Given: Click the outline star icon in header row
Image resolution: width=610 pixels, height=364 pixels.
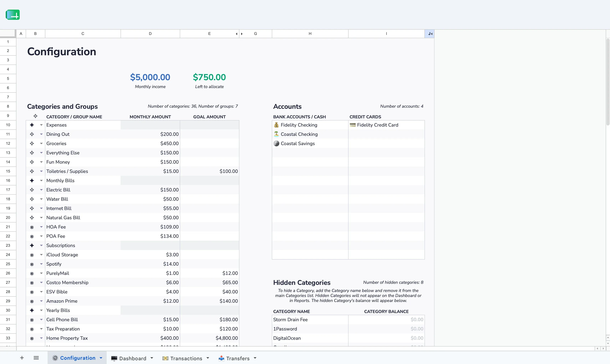Looking at the screenshot, I should 35,116.
